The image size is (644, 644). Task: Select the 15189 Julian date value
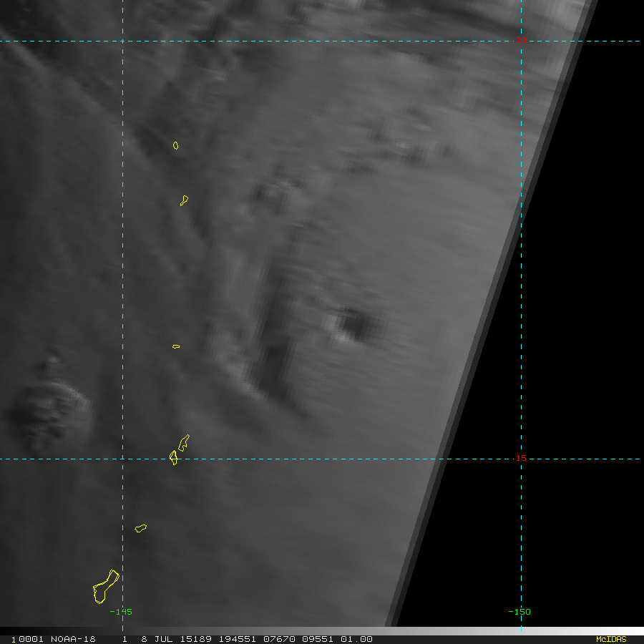point(196,639)
